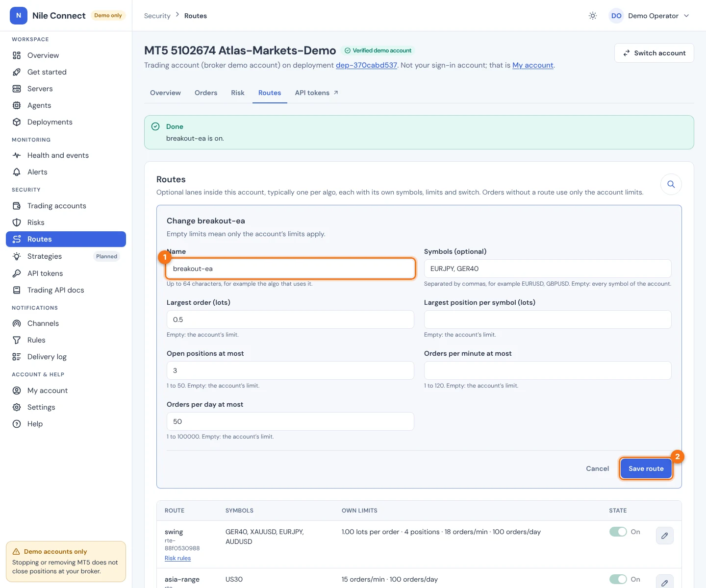The height and width of the screenshot is (588, 706).
Task: Switch to the Orders tab
Action: [x=206, y=93]
